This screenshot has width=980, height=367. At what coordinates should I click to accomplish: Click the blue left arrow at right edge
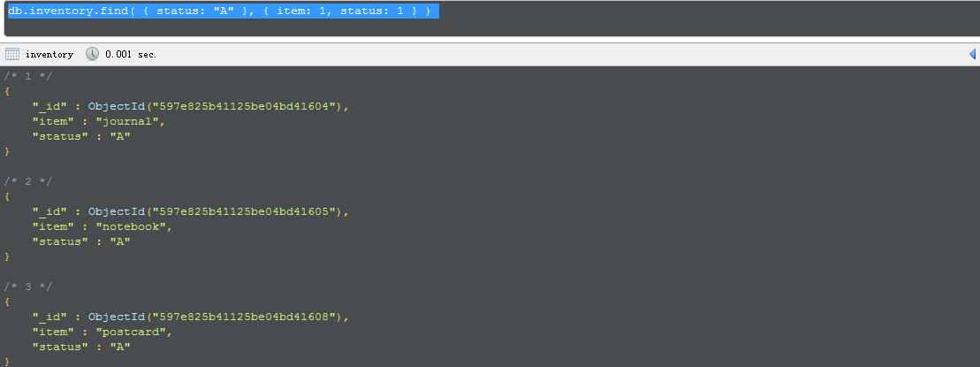click(973, 55)
